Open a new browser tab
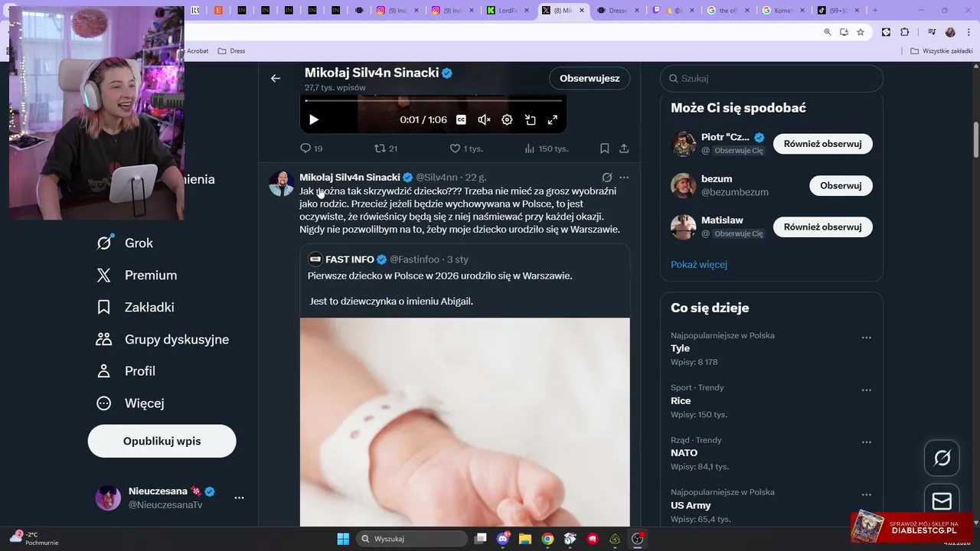The width and height of the screenshot is (980, 551). pyautogui.click(x=875, y=11)
